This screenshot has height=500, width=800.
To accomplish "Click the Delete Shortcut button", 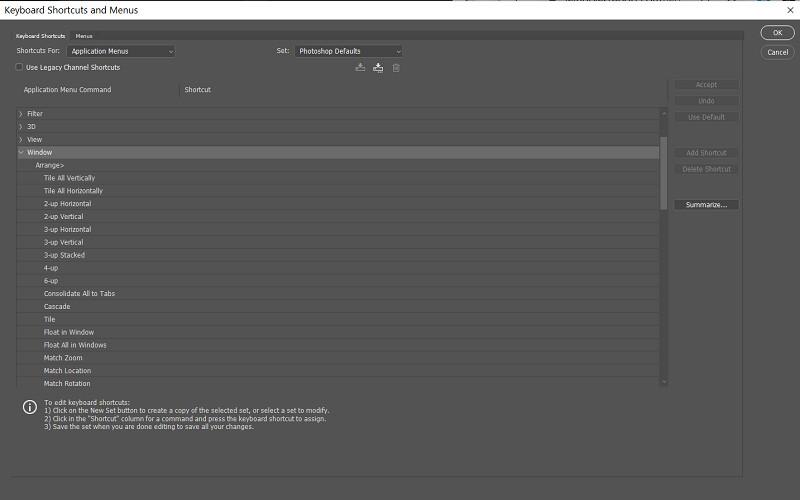I will pos(706,169).
